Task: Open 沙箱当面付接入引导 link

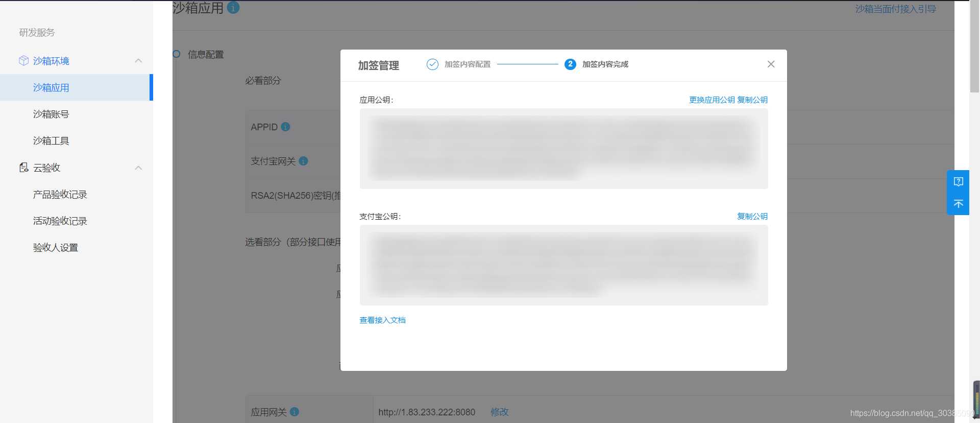Action: 896,9
